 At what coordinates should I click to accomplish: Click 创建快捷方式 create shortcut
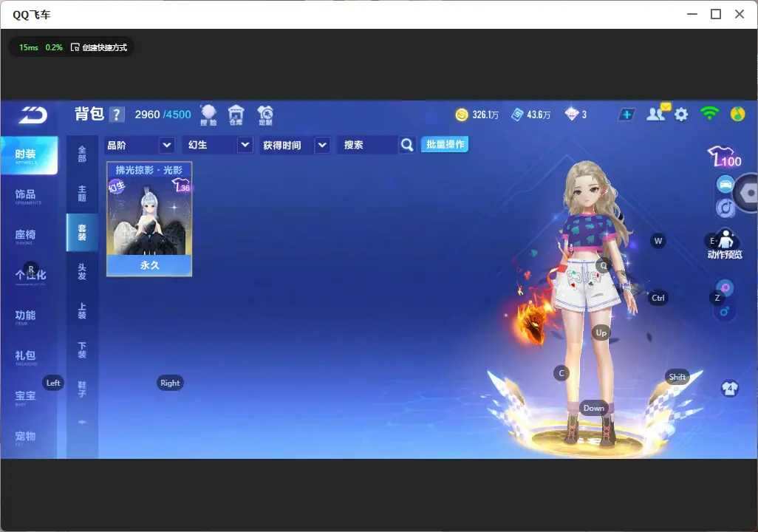[x=98, y=47]
